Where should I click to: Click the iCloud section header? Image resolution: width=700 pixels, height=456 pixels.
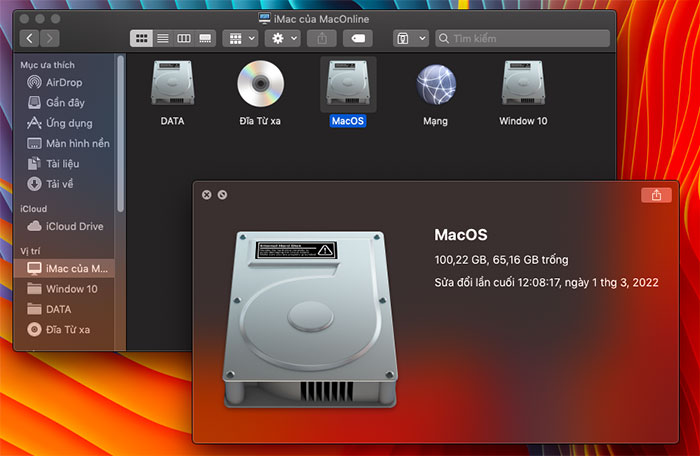pos(33,209)
